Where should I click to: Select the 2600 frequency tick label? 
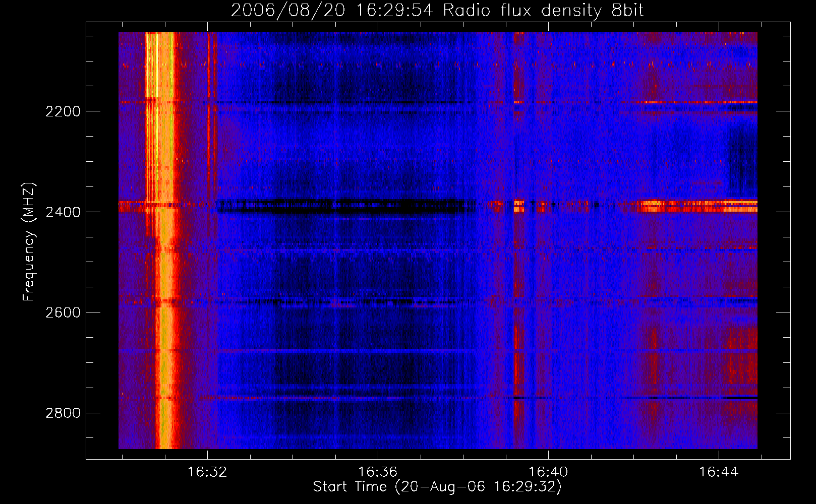pos(63,312)
